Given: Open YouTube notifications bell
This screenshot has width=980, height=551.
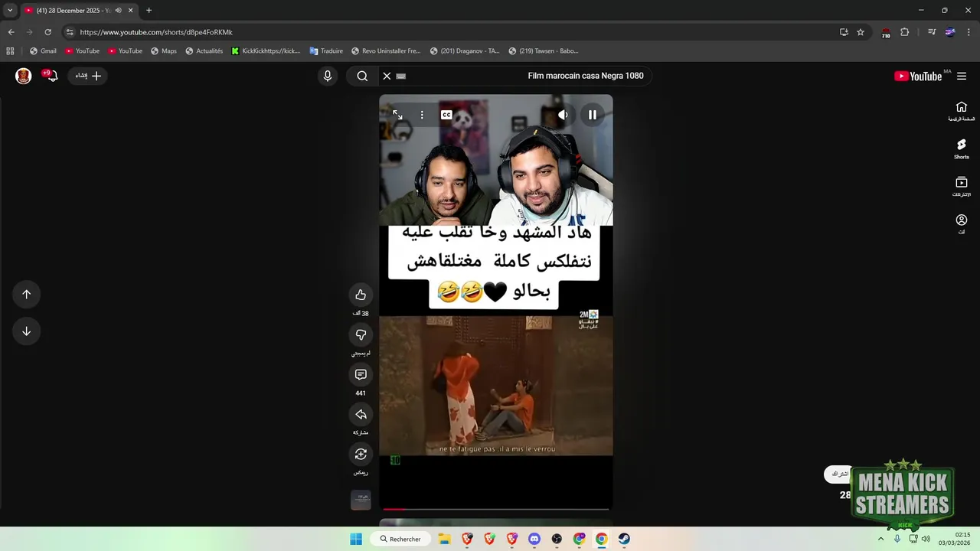Looking at the screenshot, I should pyautogui.click(x=51, y=76).
